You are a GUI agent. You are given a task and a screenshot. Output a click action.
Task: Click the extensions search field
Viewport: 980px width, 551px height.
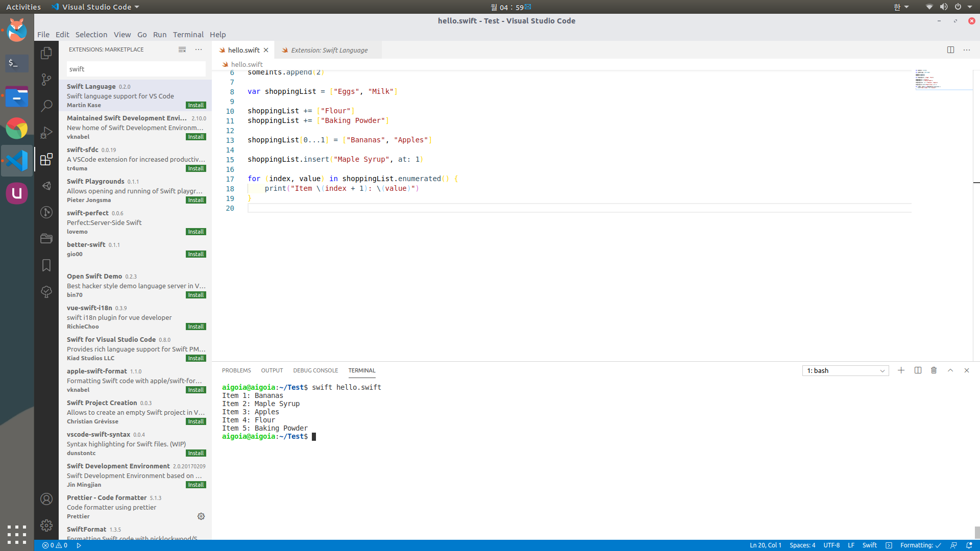click(x=136, y=69)
